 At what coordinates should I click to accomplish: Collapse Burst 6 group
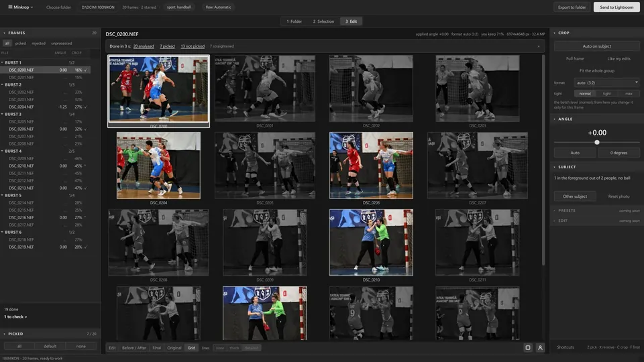pos(3,233)
